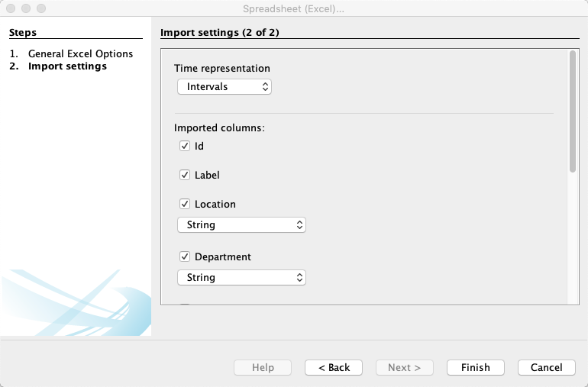
Task: Click the disabled Next button
Action: [405, 367]
